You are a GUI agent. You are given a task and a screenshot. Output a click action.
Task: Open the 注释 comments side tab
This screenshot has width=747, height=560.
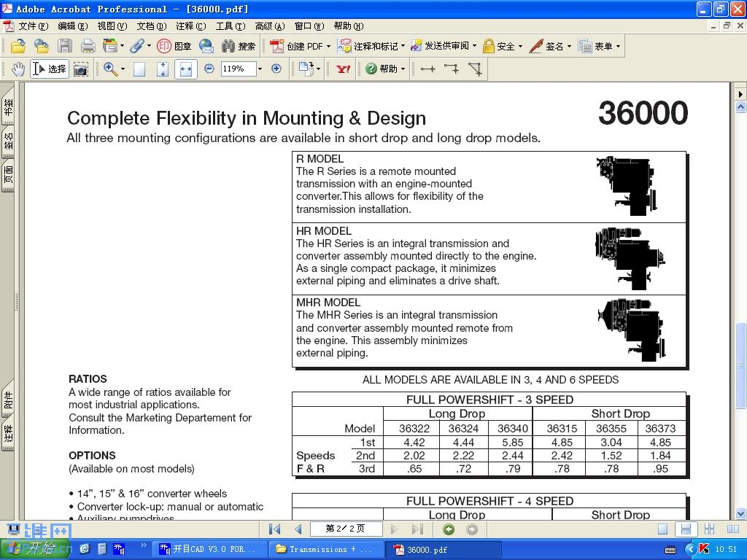(x=8, y=435)
